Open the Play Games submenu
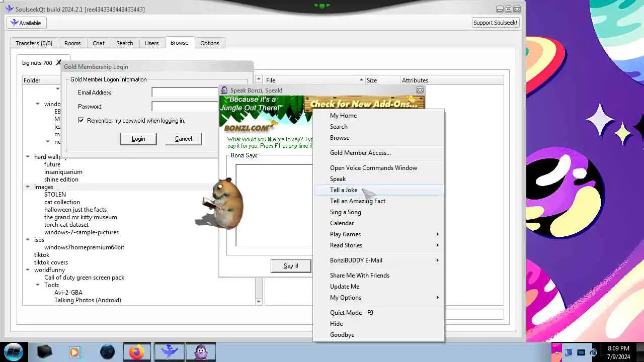Screen dimensions: 644x362 pyautogui.click(x=378, y=234)
